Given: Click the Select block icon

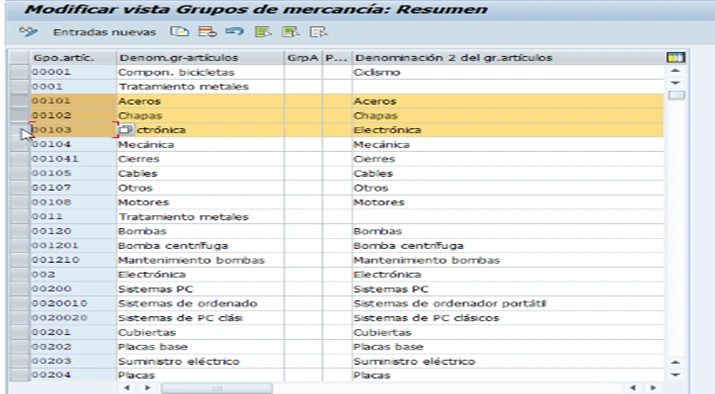Looking at the screenshot, I should [290, 32].
